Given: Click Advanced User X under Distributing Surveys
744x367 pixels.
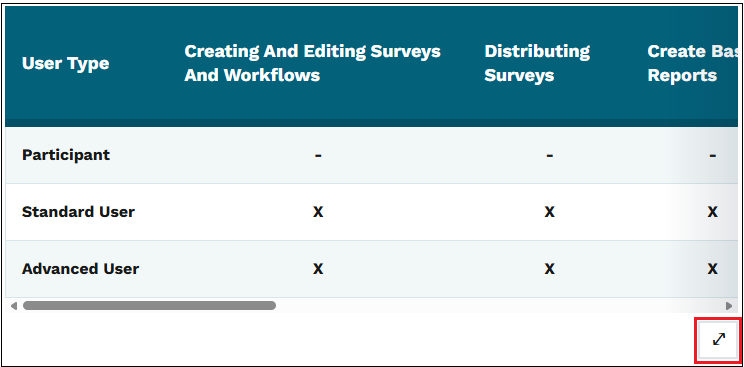Looking at the screenshot, I should 549,269.
